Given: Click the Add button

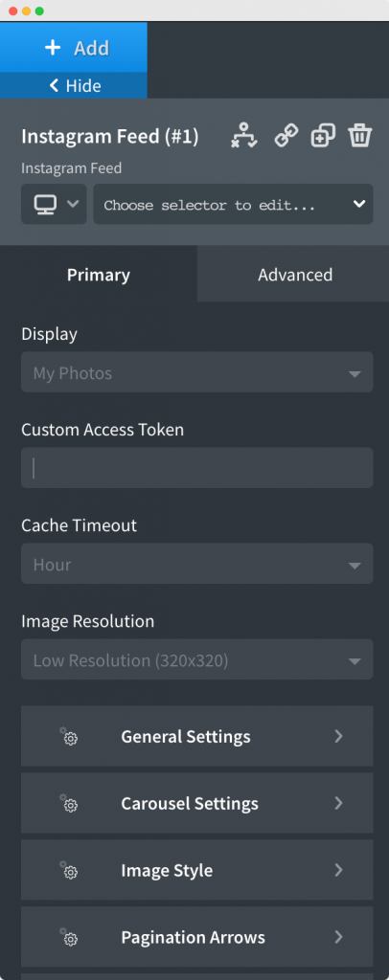Looking at the screenshot, I should 74,48.
